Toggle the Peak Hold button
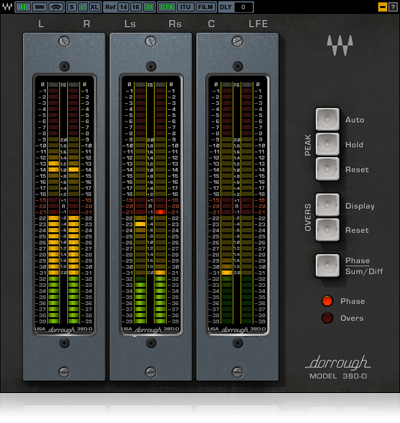 pos(327,144)
